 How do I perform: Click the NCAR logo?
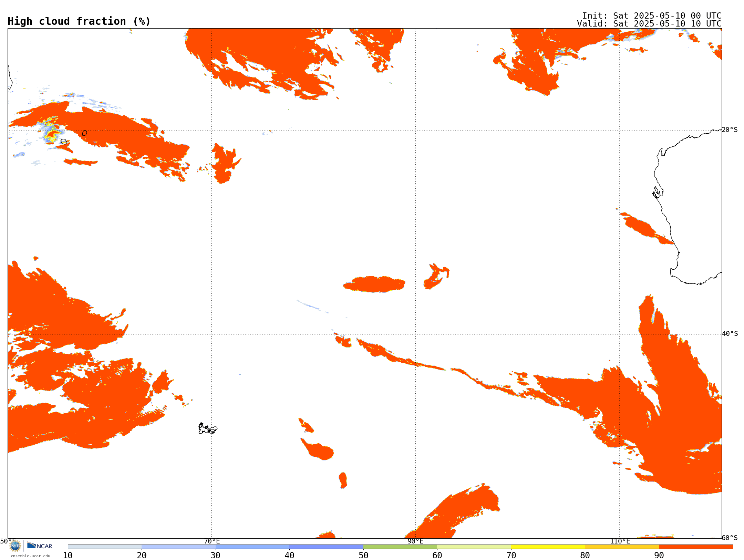point(40,546)
